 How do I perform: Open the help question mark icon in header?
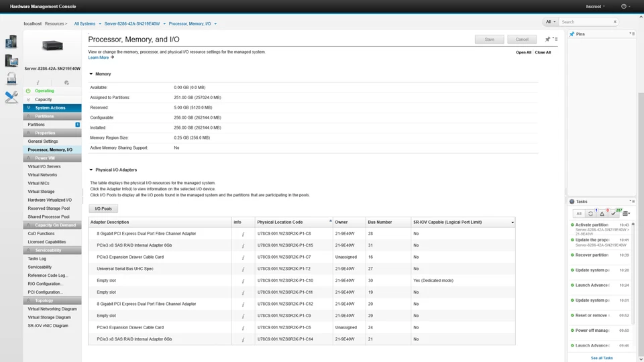tap(624, 6)
